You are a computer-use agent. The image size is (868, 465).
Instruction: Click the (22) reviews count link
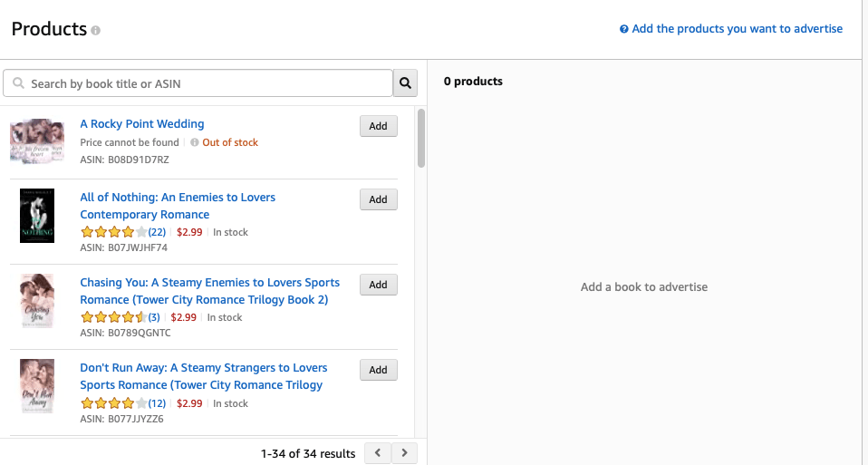[158, 232]
